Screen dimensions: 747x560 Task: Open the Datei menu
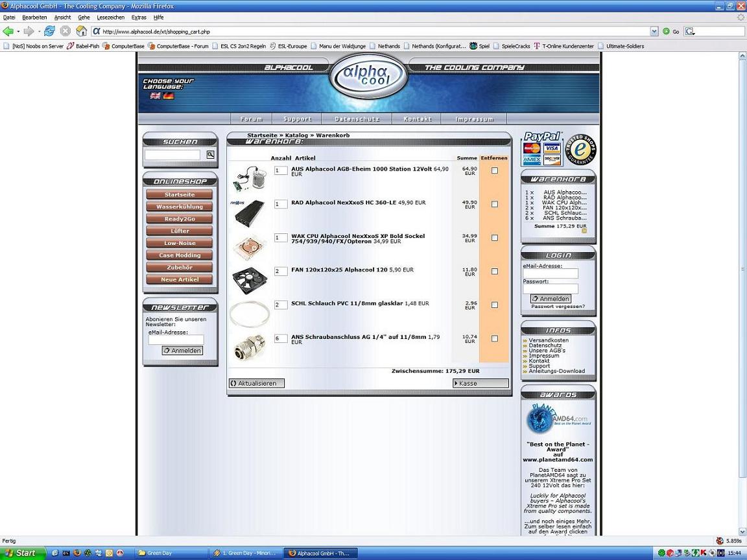point(9,17)
